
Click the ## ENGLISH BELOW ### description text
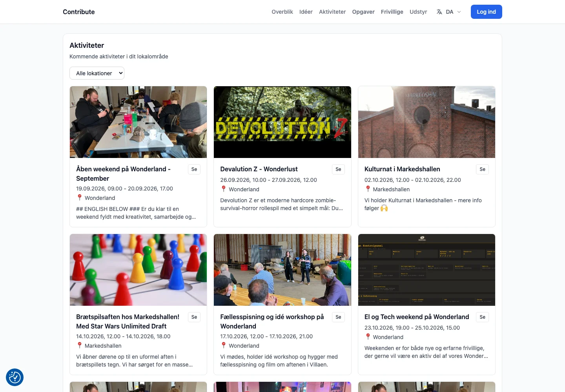point(136,213)
